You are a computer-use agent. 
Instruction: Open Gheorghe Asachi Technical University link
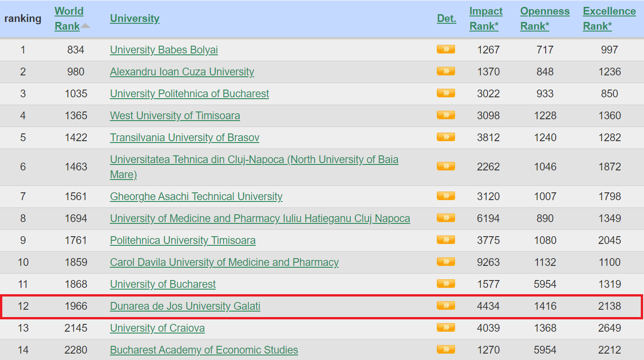pyautogui.click(x=196, y=196)
